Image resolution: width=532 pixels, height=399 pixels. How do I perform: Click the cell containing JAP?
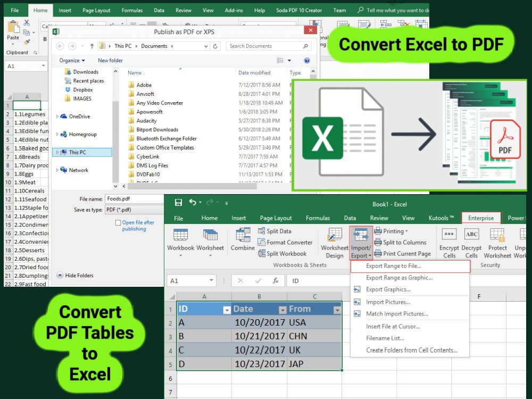coord(314,364)
